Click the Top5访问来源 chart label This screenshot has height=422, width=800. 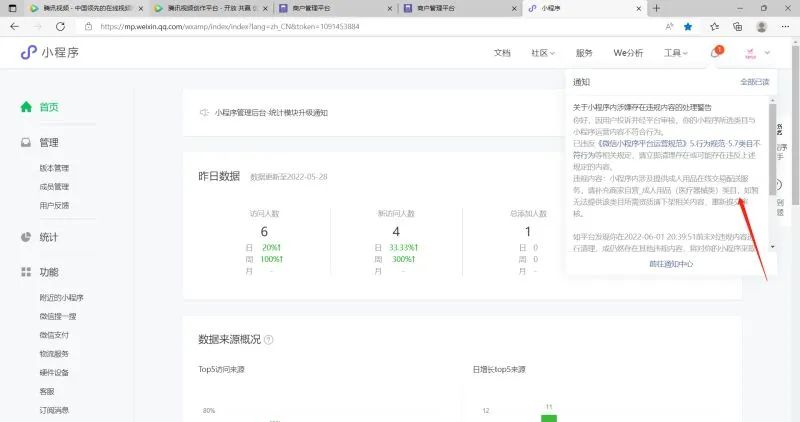(x=221, y=369)
